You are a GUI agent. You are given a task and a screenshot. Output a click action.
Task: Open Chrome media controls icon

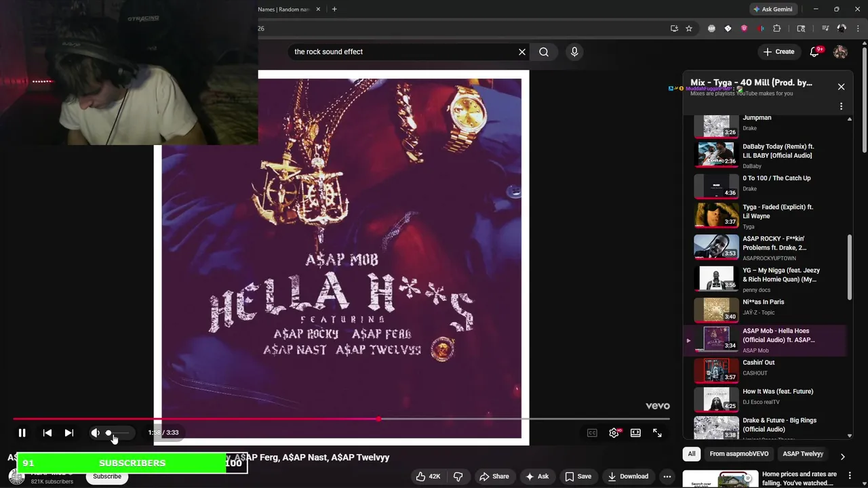(825, 28)
